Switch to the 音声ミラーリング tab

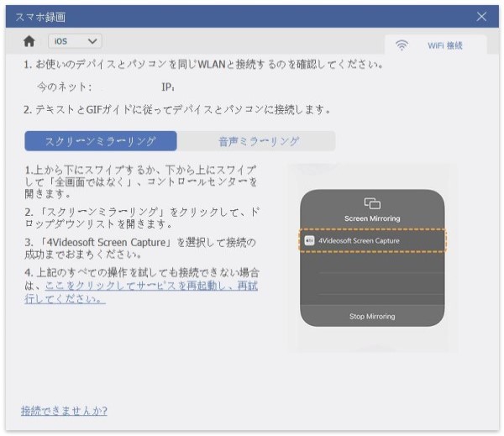258,140
